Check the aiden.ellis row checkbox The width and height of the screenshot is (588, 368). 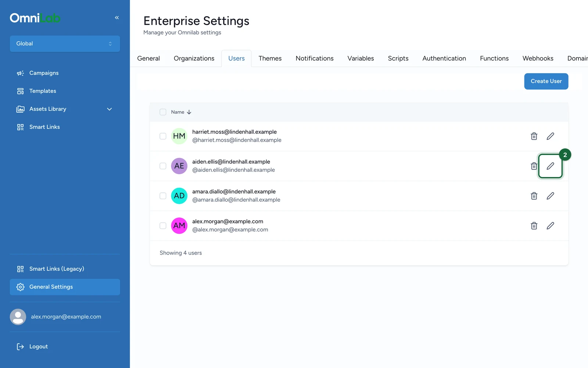click(163, 166)
